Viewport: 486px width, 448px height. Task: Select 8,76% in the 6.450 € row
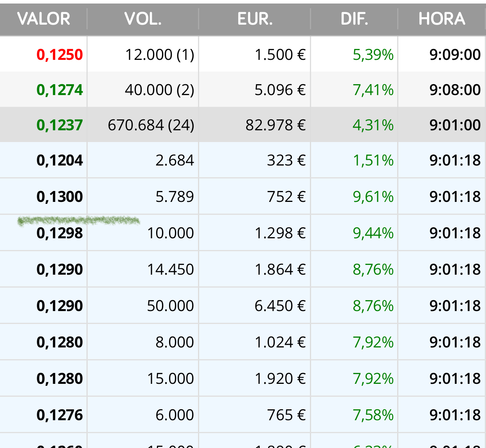373,306
